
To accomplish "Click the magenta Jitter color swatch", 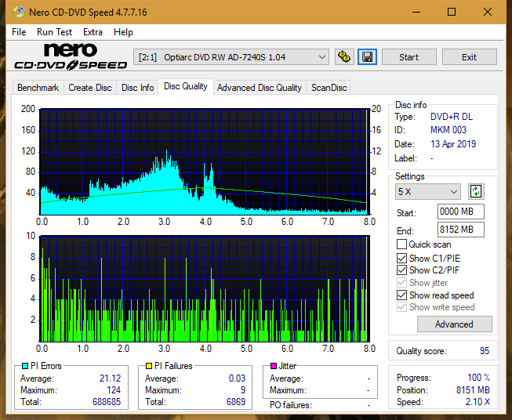I will (274, 366).
